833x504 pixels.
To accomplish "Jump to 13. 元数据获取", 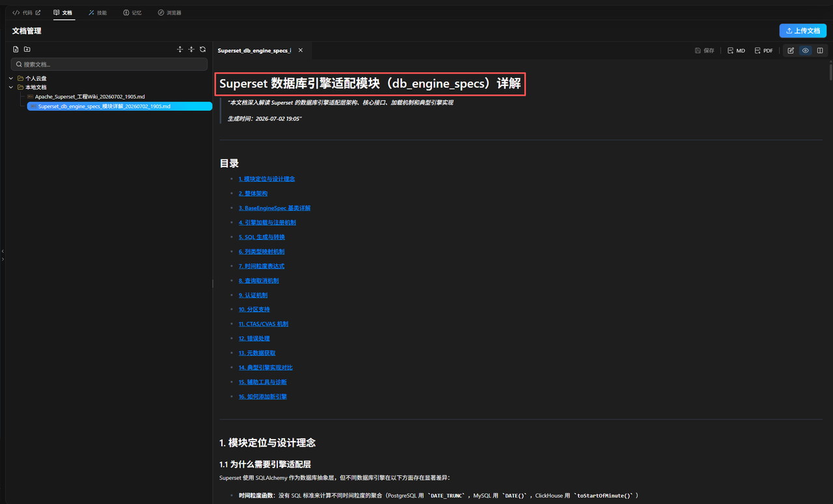I will tap(257, 353).
